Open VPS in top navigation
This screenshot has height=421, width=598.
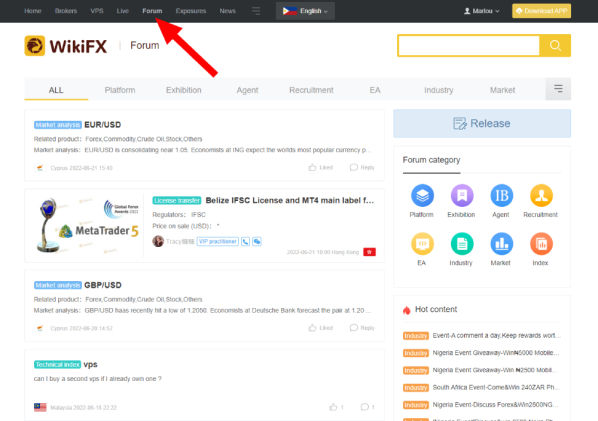[x=97, y=11]
